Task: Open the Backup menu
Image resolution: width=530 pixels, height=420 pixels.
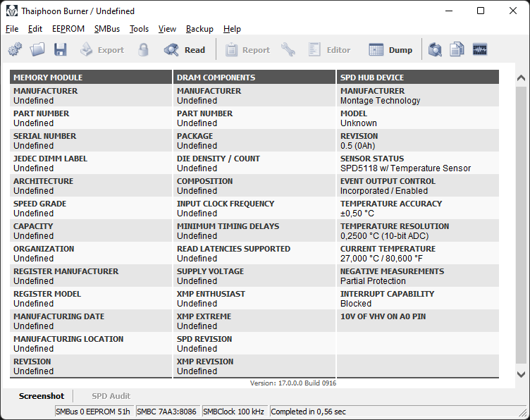Action: (199, 29)
